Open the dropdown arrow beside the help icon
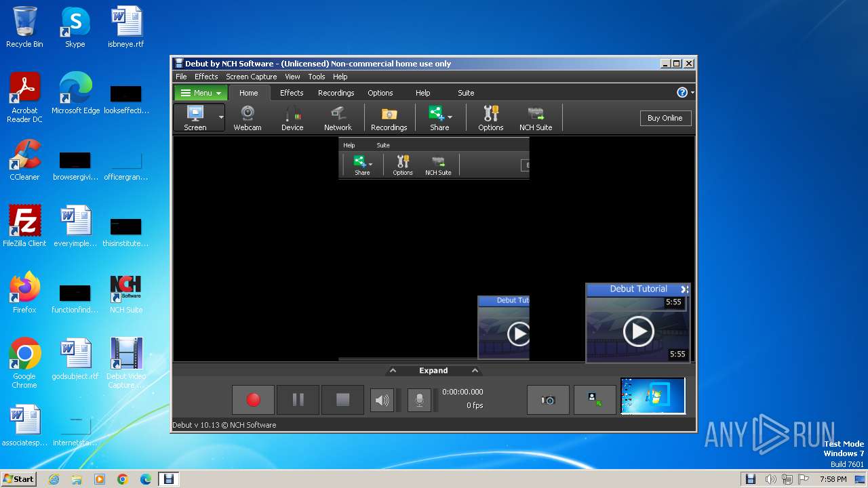The width and height of the screenshot is (868, 488). click(x=692, y=93)
